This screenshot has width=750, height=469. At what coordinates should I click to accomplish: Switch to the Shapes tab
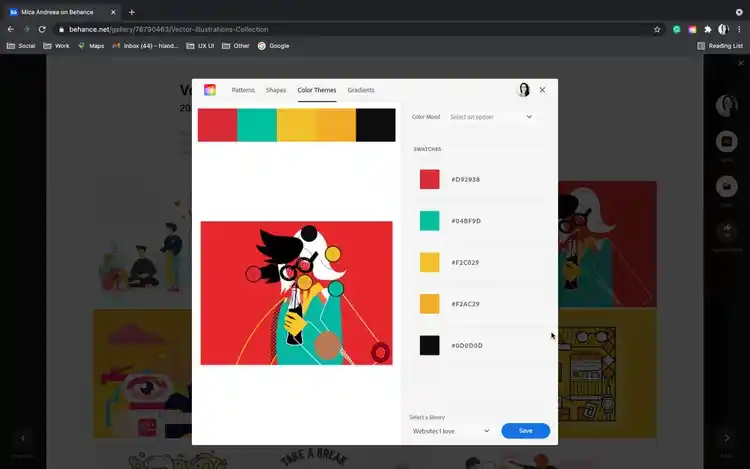(x=276, y=90)
